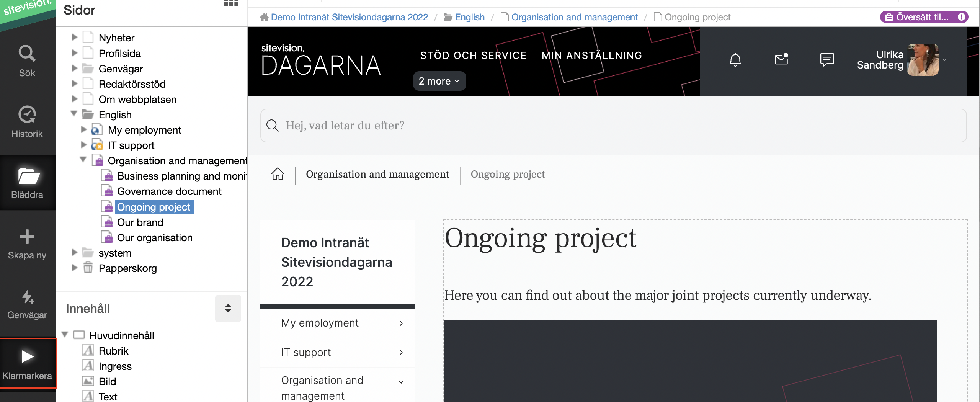Select Ongoing project in page tree
This screenshot has width=980, height=402.
point(154,207)
